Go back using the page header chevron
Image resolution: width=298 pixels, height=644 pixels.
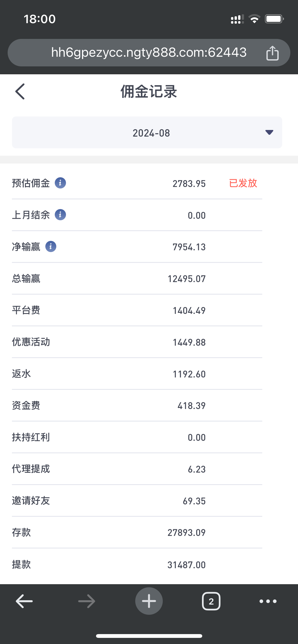[20, 91]
